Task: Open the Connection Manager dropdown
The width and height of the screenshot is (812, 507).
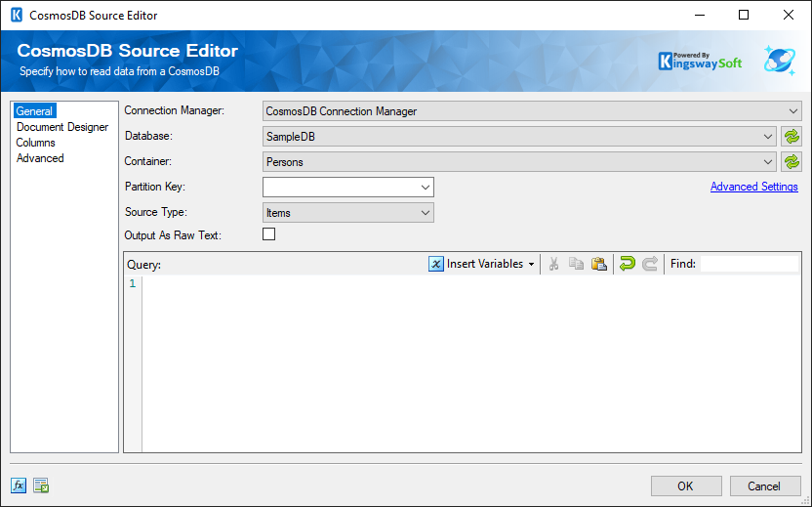Action: click(x=532, y=111)
